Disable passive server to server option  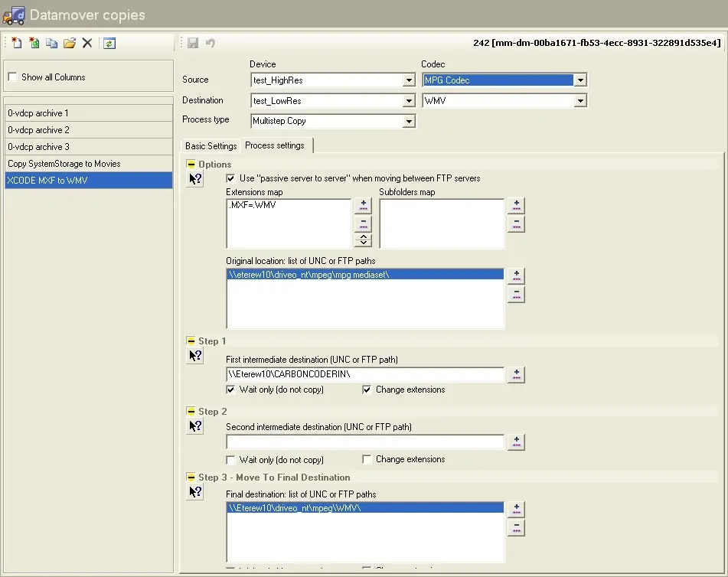point(231,178)
